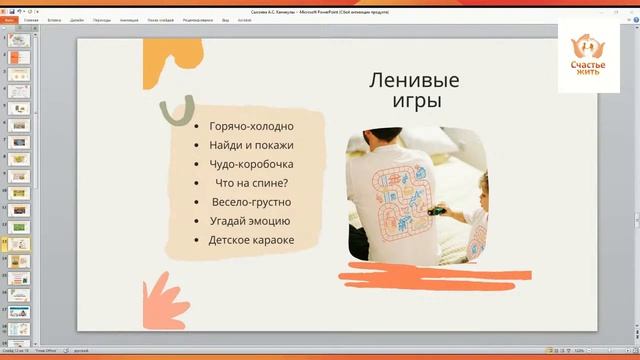This screenshot has width=640, height=360.
Task: Select slide 10 thumbnail
Action: (x=19, y=193)
